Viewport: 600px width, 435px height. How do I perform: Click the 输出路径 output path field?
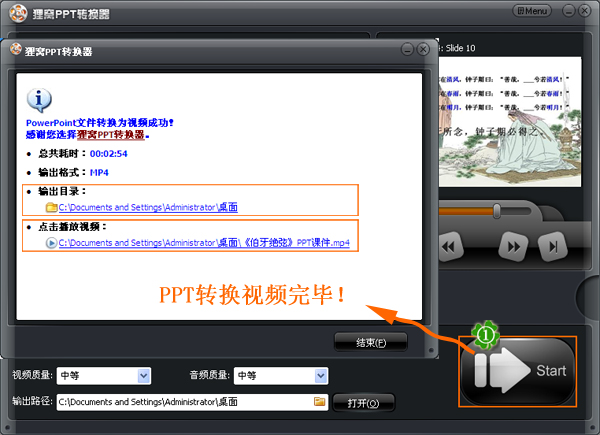(192, 402)
